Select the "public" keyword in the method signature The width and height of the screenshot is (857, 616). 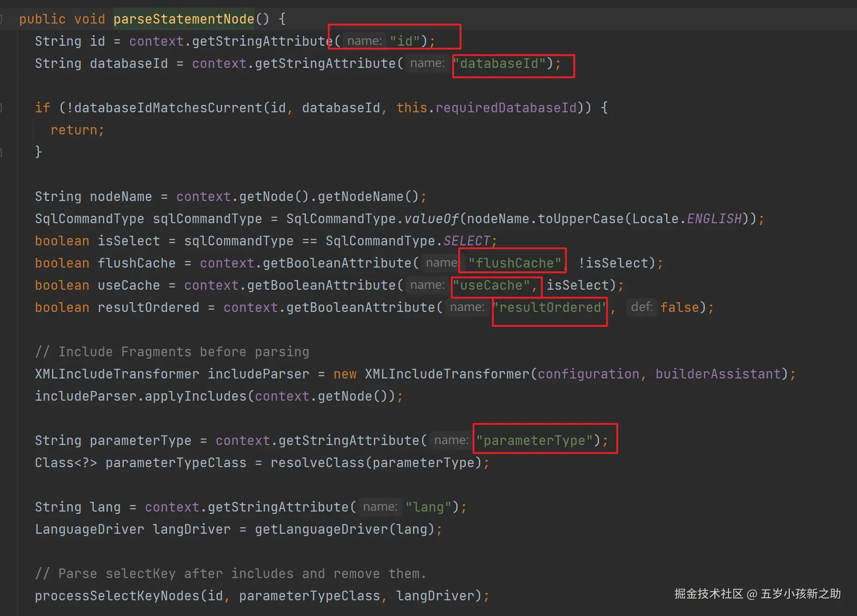click(x=43, y=19)
